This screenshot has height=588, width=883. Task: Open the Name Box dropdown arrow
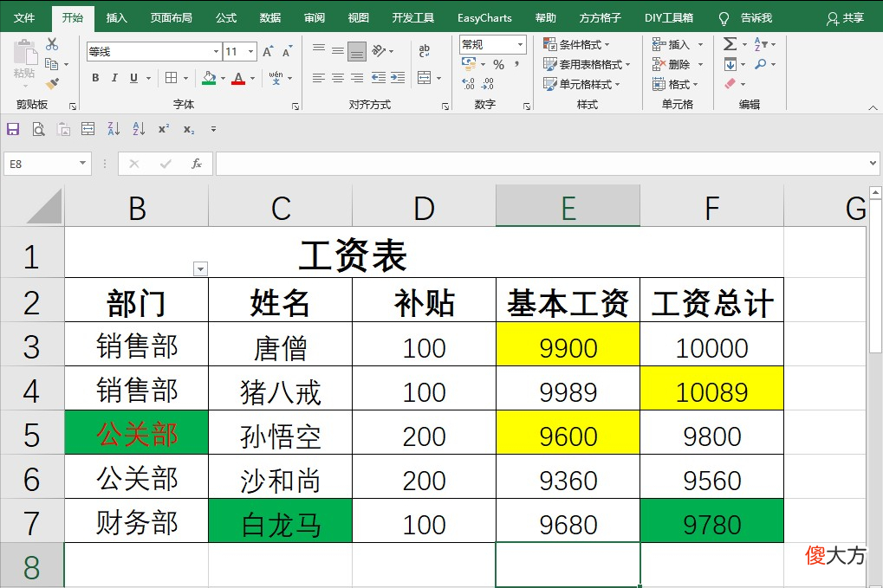[x=83, y=163]
